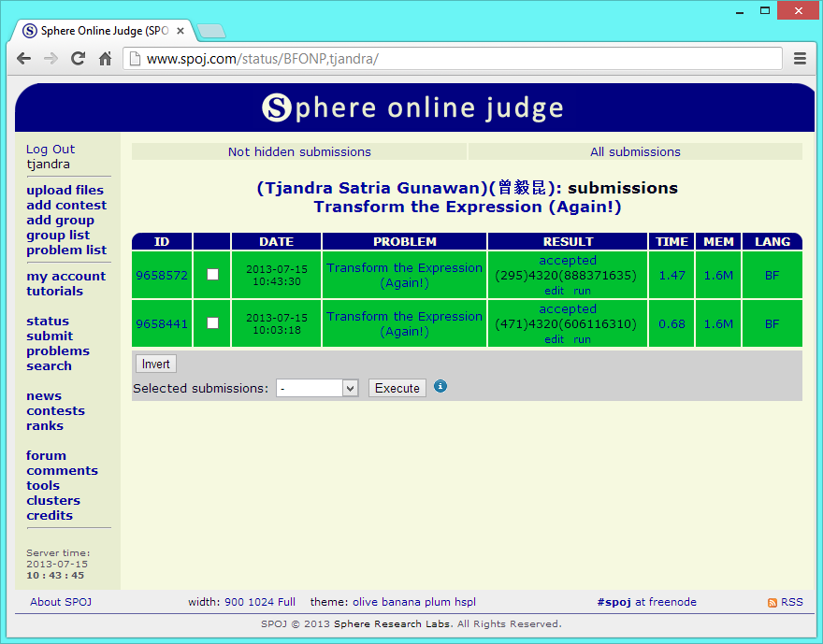823x644 pixels.
Task: Open problem list link
Action: (66, 250)
